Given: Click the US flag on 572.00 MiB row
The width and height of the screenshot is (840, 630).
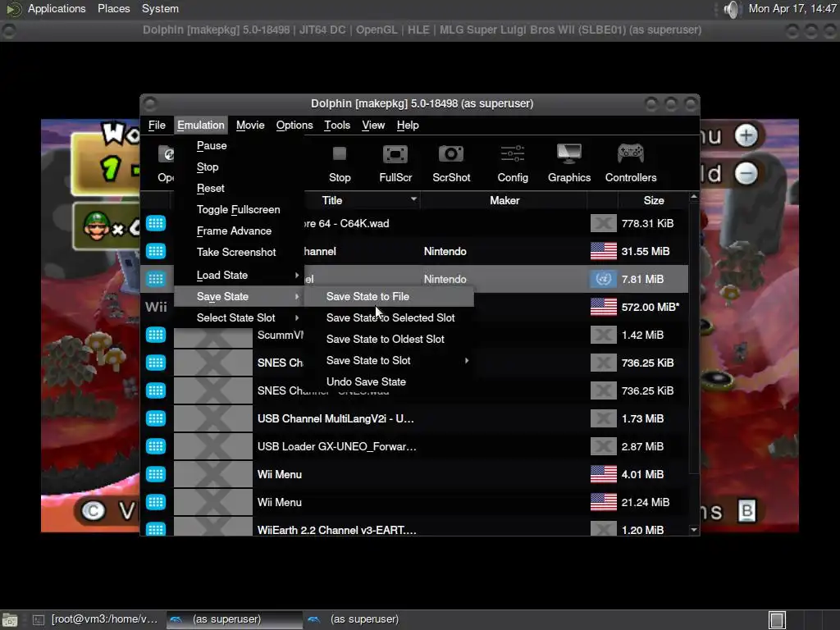Looking at the screenshot, I should click(603, 307).
